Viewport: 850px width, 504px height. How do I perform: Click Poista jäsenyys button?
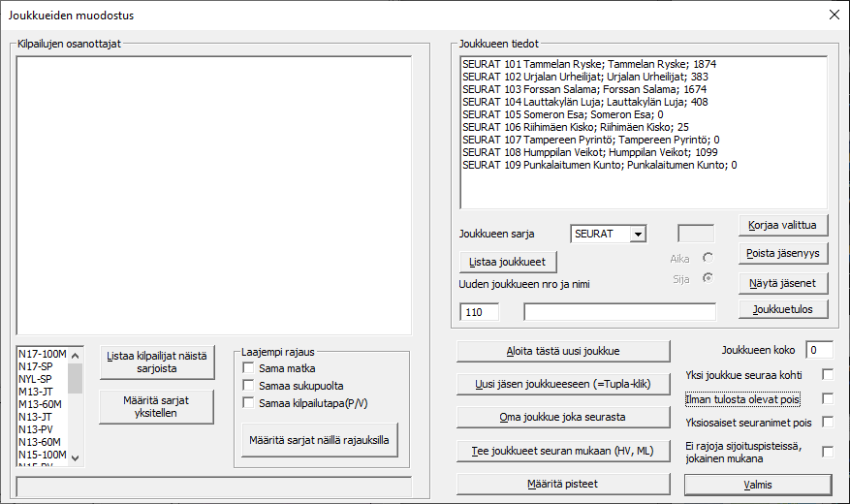(783, 253)
